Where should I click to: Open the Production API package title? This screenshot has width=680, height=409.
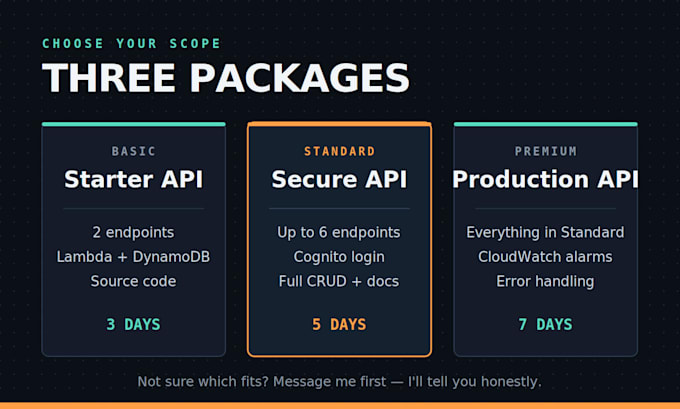(545, 179)
